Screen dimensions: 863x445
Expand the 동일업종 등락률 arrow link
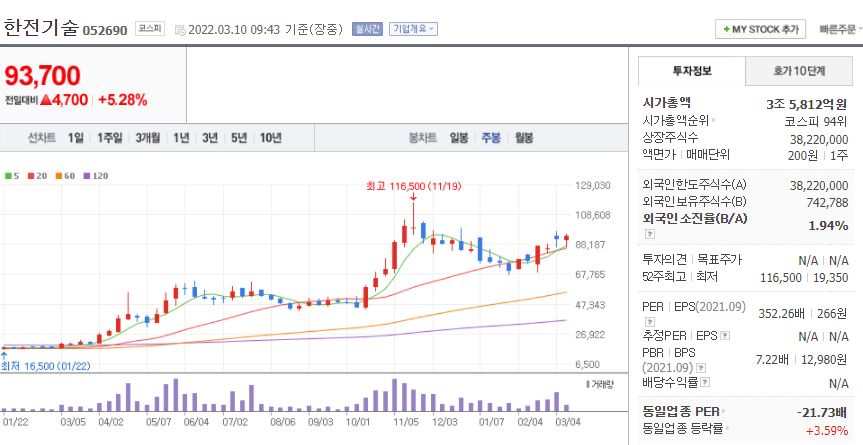pyautogui.click(x=728, y=428)
